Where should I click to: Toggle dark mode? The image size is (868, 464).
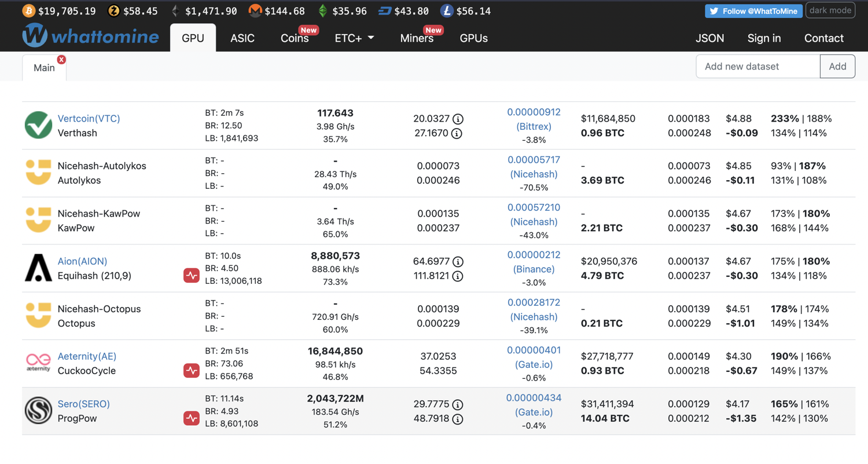click(830, 10)
